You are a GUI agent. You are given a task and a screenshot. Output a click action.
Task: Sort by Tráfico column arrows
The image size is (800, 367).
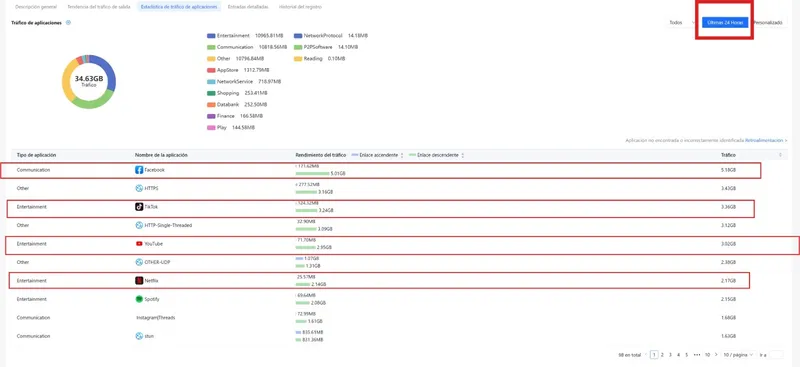pos(780,155)
